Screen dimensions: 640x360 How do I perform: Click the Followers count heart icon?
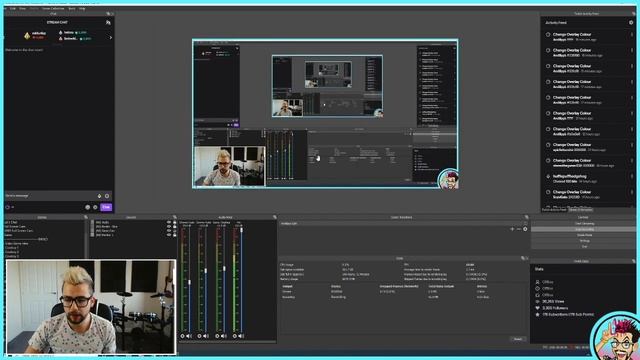point(538,308)
